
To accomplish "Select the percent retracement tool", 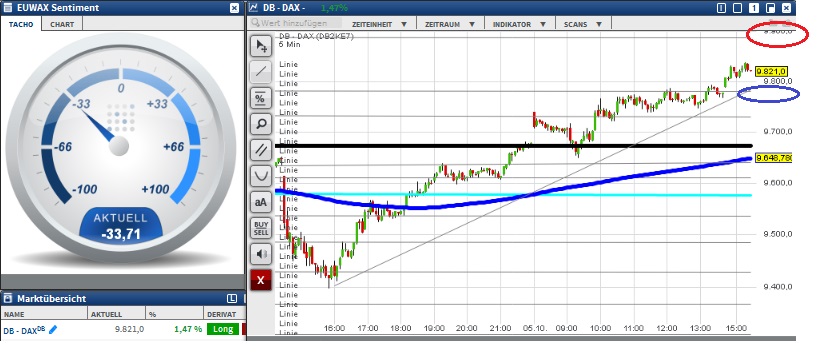I will (261, 97).
